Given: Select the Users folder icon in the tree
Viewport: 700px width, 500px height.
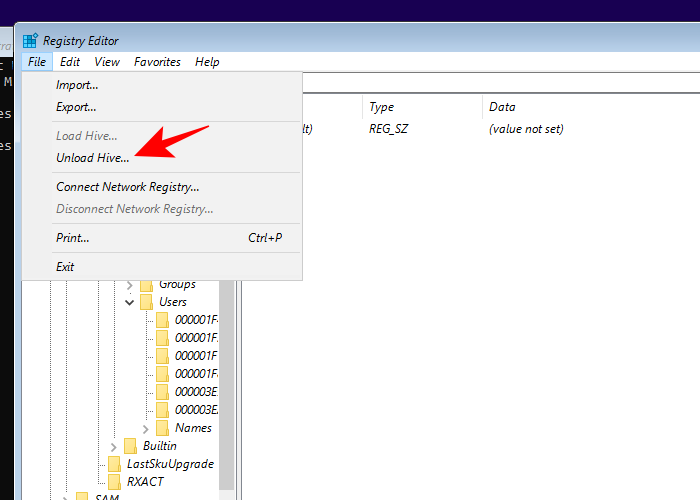Looking at the screenshot, I should [x=147, y=302].
